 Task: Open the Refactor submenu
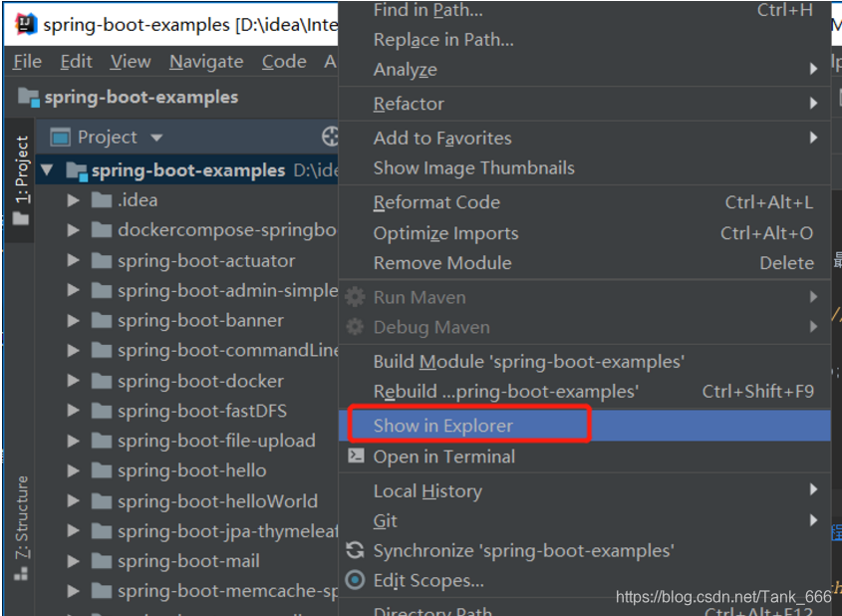coord(585,103)
